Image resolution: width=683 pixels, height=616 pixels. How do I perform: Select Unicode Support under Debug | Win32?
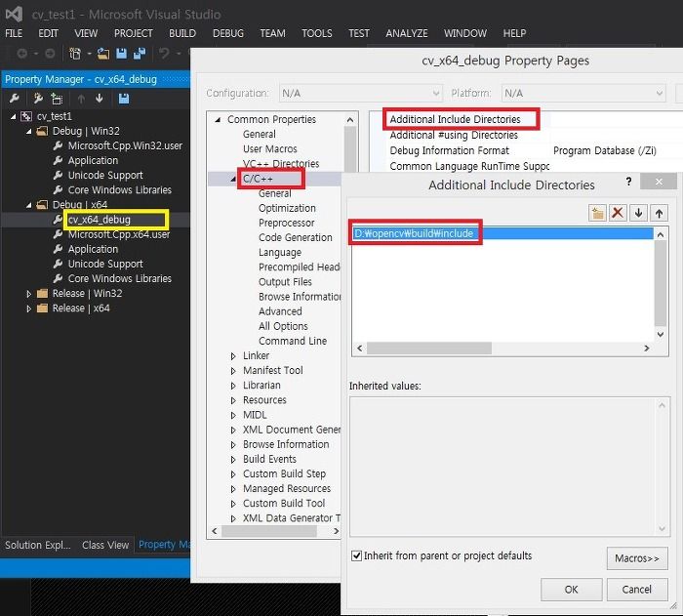(105, 175)
